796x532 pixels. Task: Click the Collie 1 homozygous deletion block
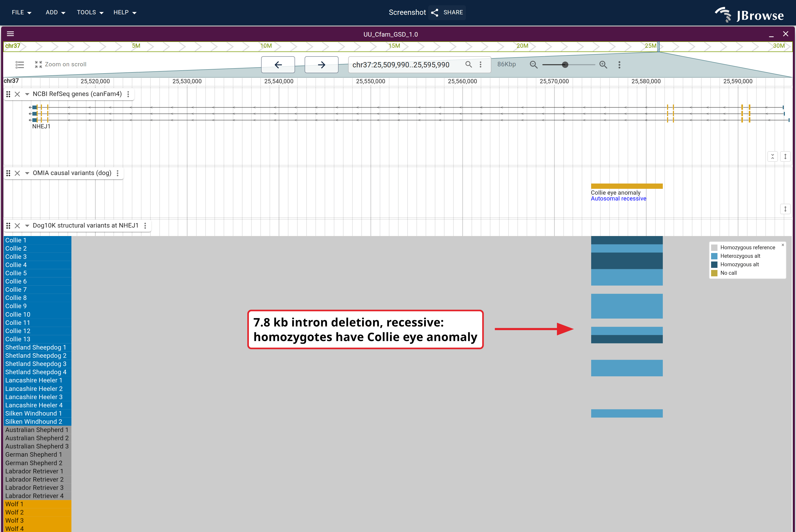pos(627,240)
